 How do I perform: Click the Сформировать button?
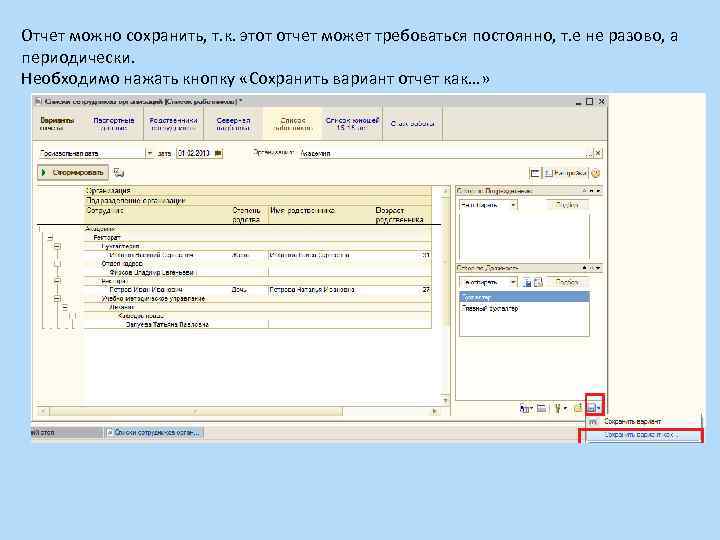[73, 173]
